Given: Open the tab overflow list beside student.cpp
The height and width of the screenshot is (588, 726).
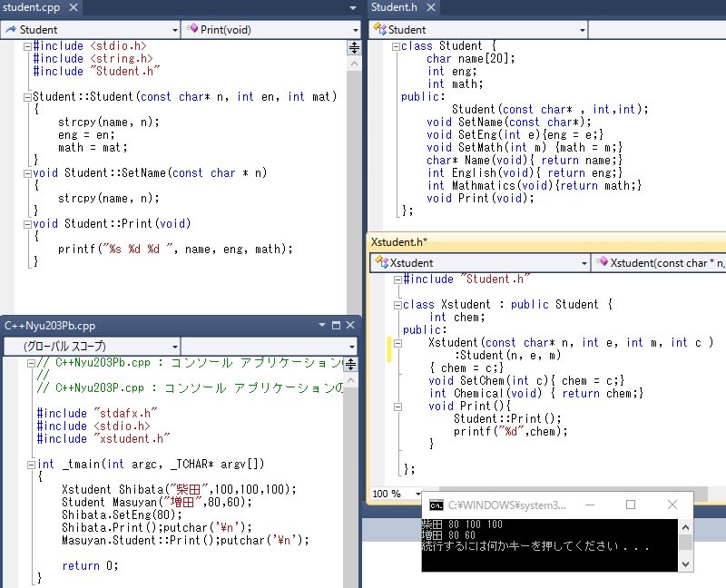Looking at the screenshot, I should pos(353,8).
